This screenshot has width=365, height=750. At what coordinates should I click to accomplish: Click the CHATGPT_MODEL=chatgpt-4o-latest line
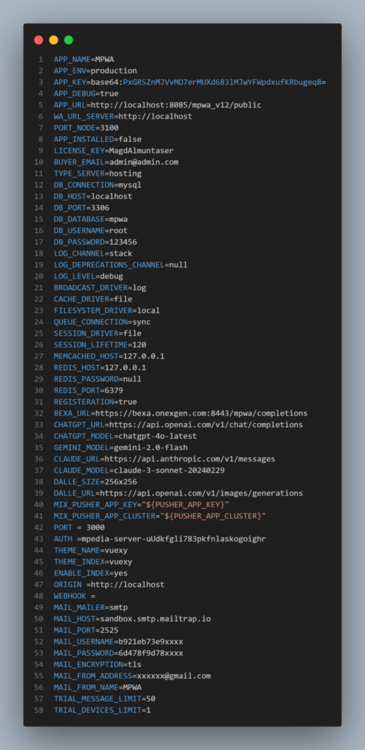tap(125, 436)
